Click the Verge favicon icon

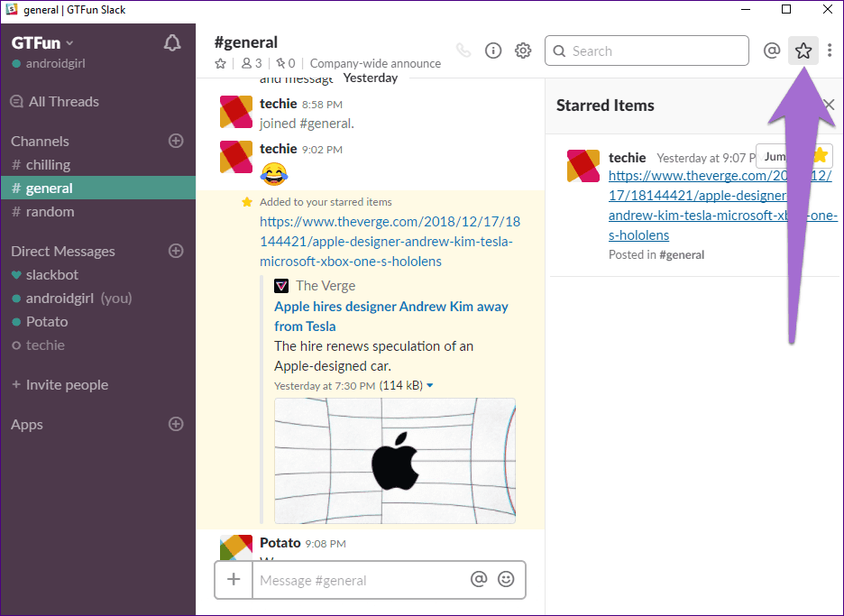point(281,285)
